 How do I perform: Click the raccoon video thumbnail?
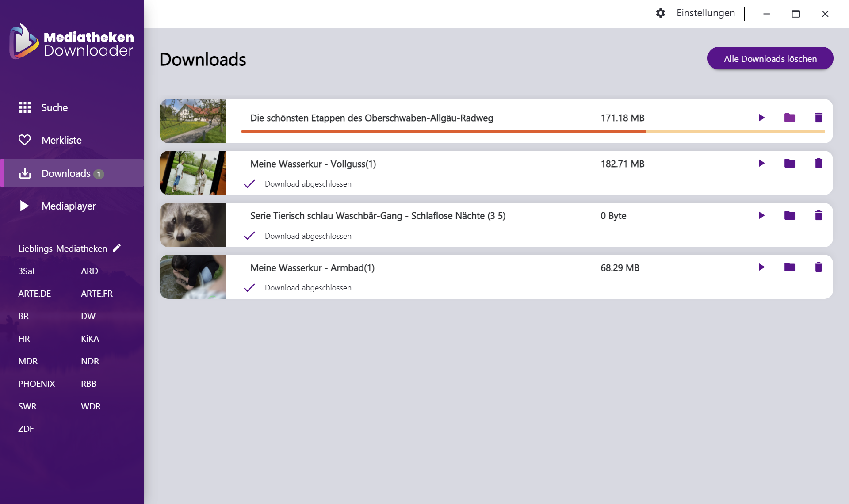[x=193, y=225]
